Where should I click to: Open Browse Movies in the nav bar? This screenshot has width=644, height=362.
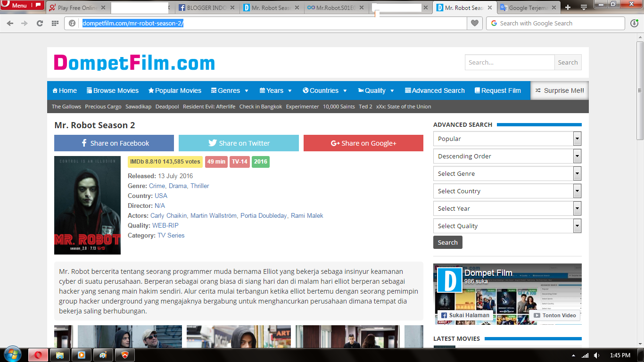click(x=113, y=90)
